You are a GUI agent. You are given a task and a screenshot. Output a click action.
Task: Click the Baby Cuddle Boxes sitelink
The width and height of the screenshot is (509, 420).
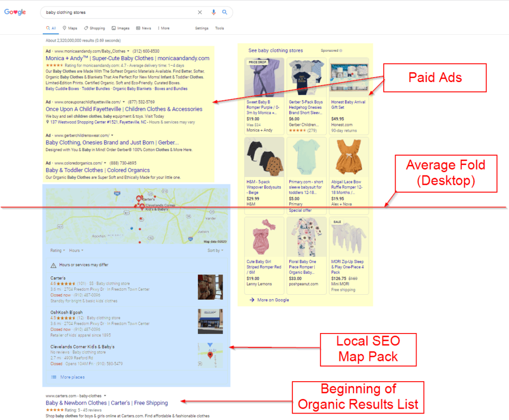[x=62, y=88]
